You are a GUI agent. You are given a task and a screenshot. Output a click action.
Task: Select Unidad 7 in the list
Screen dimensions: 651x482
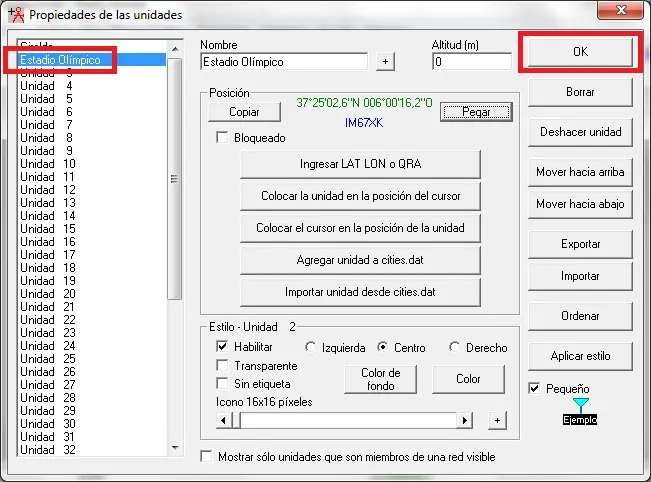92,125
